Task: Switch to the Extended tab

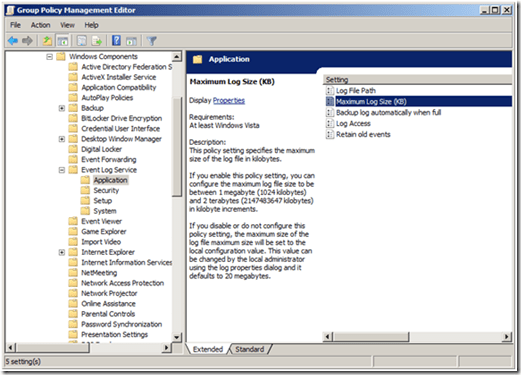Action: point(208,349)
